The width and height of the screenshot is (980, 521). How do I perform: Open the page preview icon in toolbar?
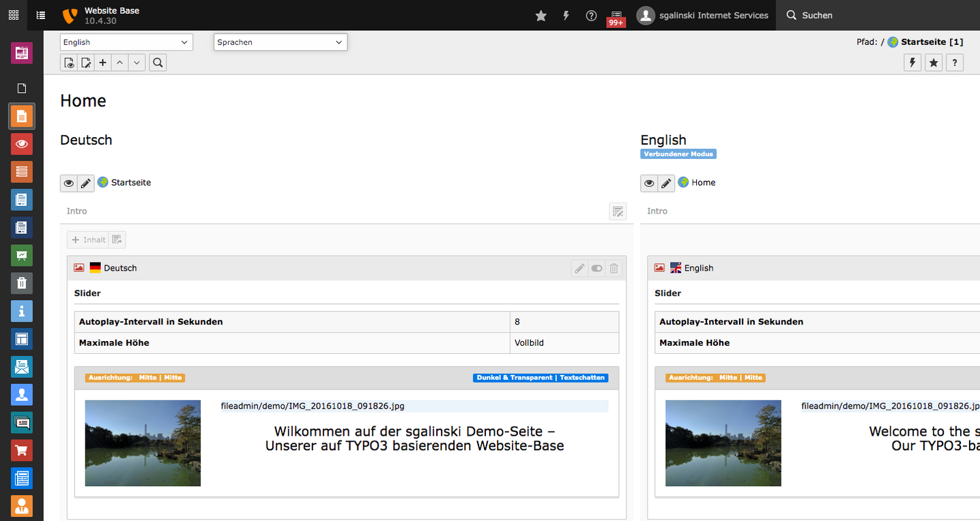pyautogui.click(x=69, y=62)
